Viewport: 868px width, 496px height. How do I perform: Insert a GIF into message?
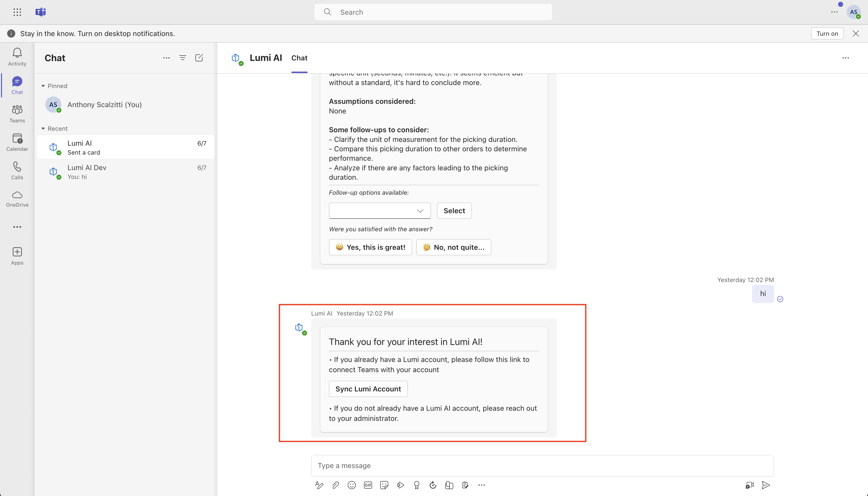tap(368, 485)
